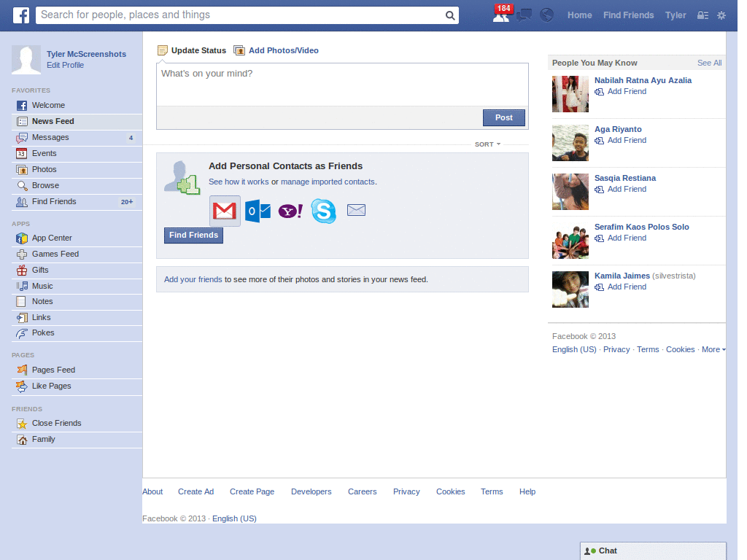Open Messages in sidebar
747x560 pixels.
click(x=77, y=138)
